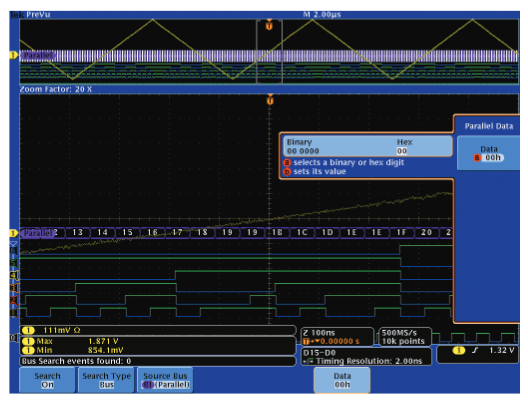Click decoded bus value 18
This screenshot has height=402, width=528.
pyautogui.click(x=202, y=232)
